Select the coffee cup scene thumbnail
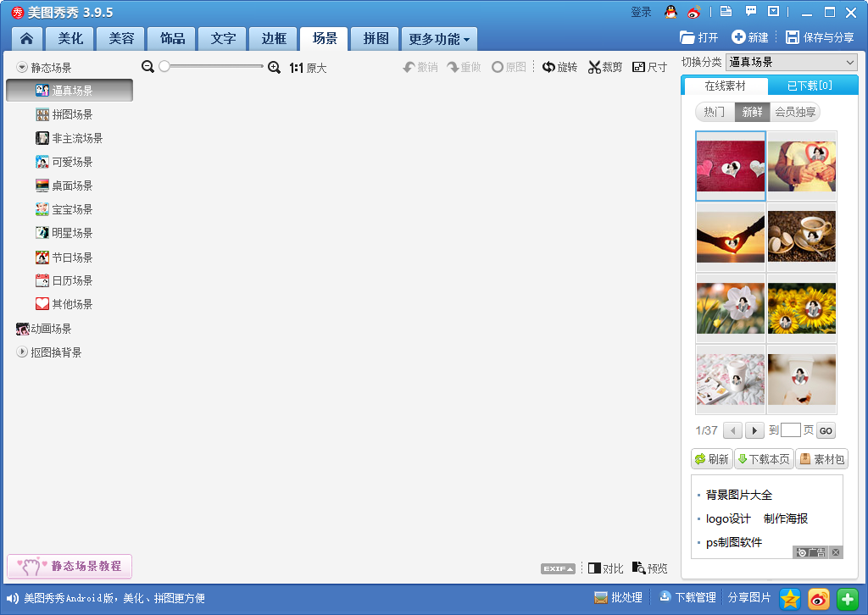 point(802,236)
